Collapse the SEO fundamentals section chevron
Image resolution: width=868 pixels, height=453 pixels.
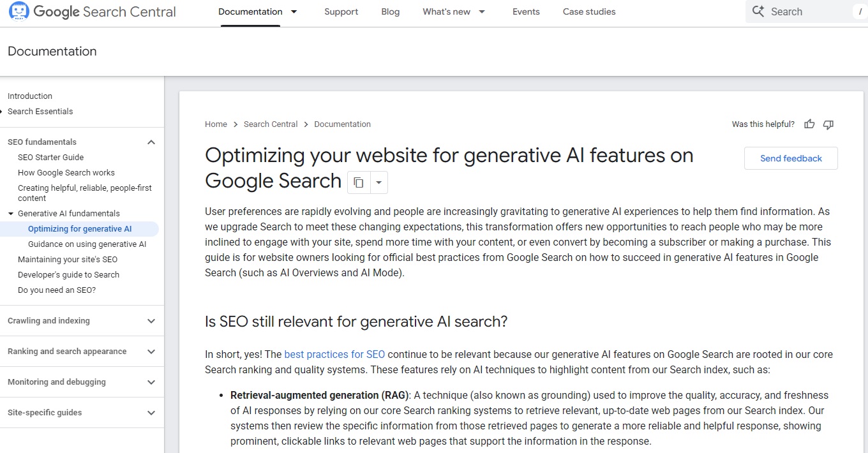click(151, 142)
